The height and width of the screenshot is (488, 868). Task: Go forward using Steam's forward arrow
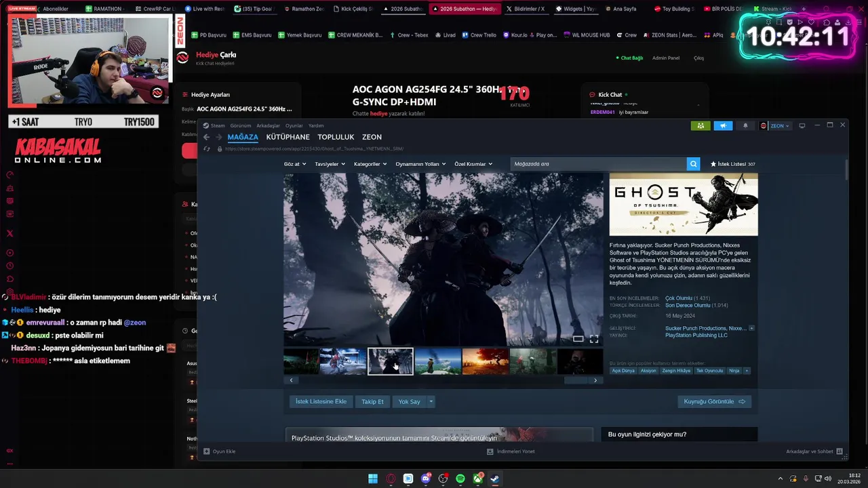[218, 137]
